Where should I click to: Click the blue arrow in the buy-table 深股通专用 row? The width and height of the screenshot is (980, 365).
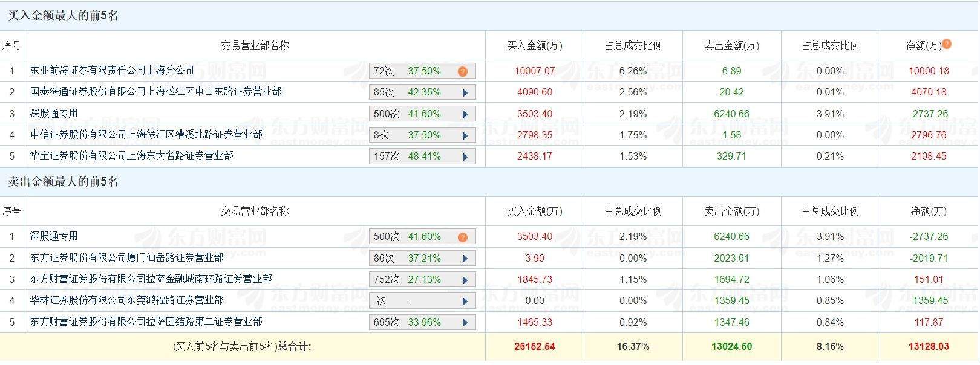pos(465,114)
